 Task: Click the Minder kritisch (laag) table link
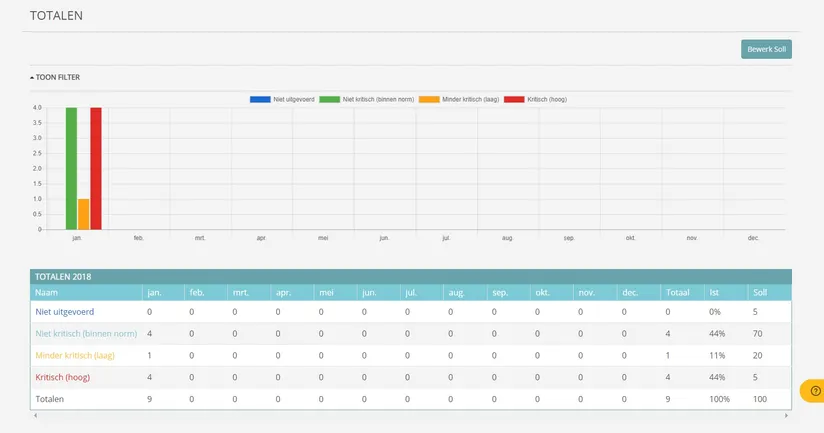[x=77, y=355]
